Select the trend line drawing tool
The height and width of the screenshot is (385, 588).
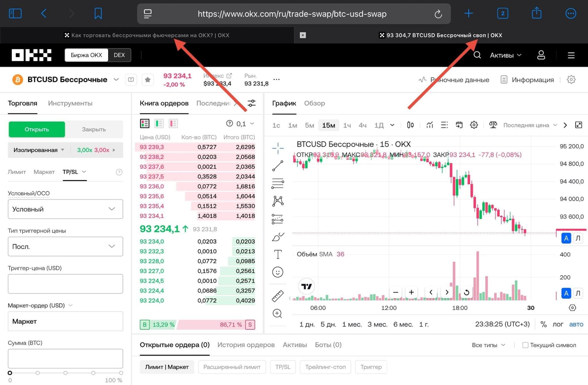click(278, 166)
